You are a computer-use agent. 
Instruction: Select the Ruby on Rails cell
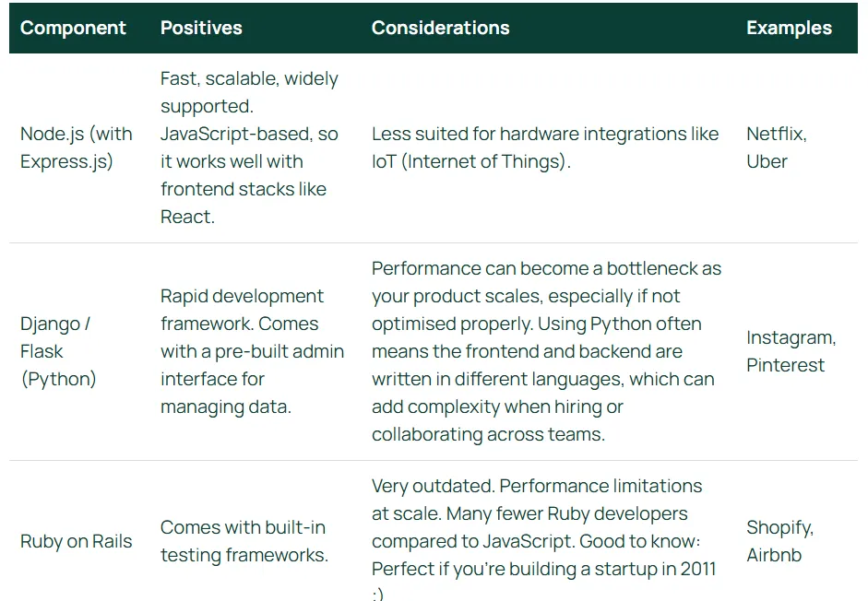click(x=77, y=541)
